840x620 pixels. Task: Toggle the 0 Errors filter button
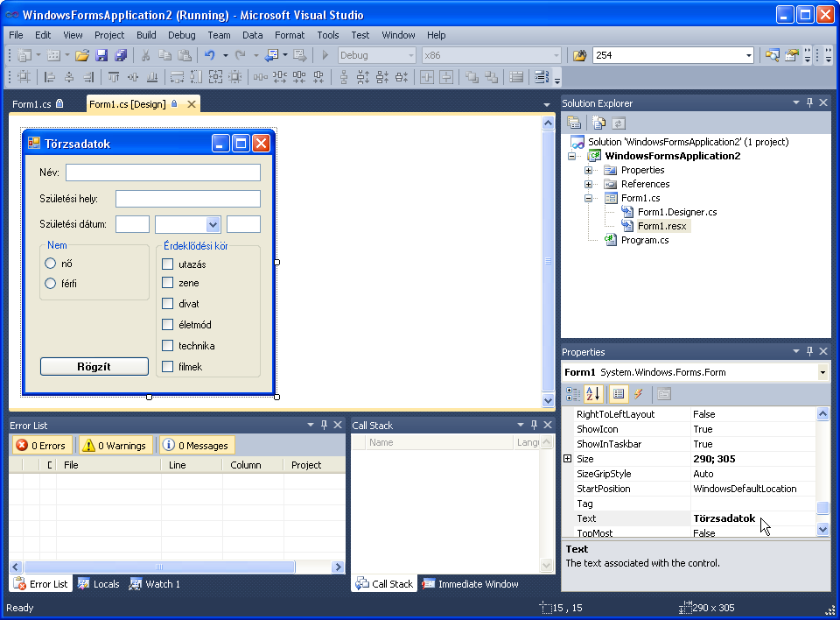[41, 445]
